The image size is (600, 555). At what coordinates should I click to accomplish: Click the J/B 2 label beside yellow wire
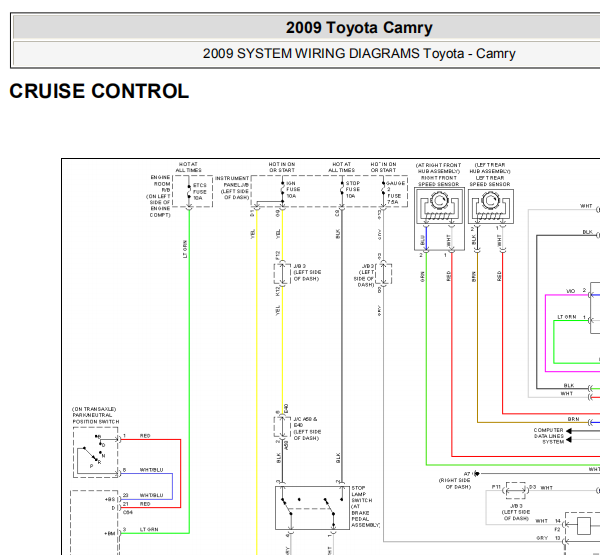tap(307, 272)
